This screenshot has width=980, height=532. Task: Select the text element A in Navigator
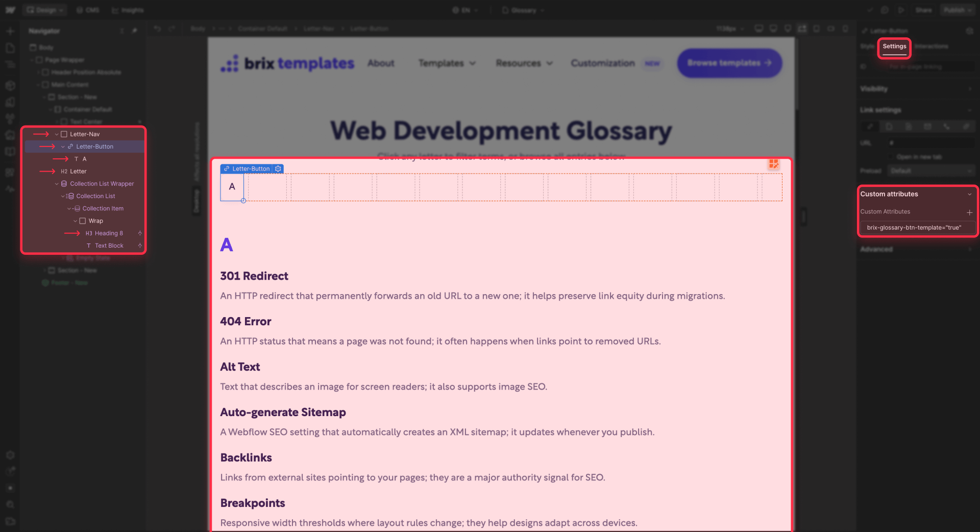[85, 159]
